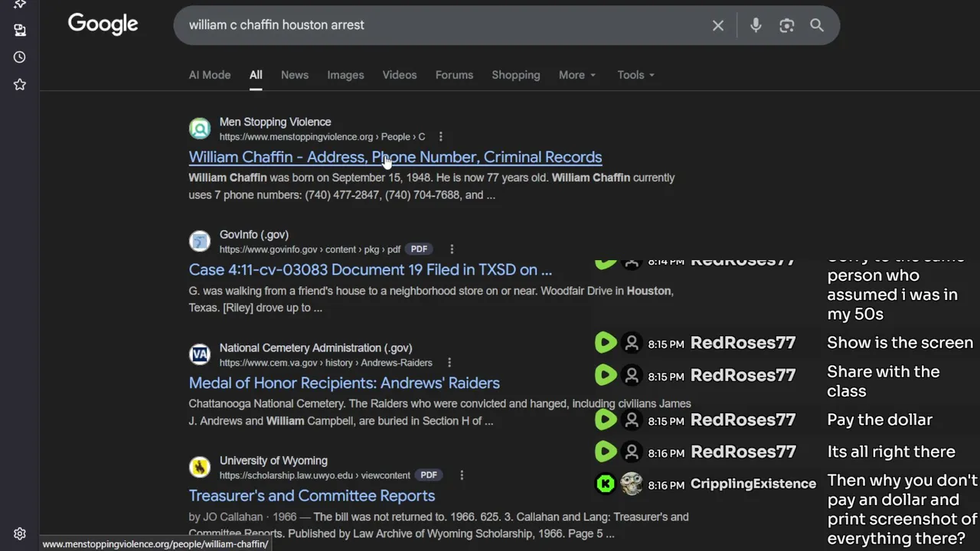Click the green play icon beside 'Show is the screen'
Image resolution: width=980 pixels, height=551 pixels.
click(x=606, y=343)
